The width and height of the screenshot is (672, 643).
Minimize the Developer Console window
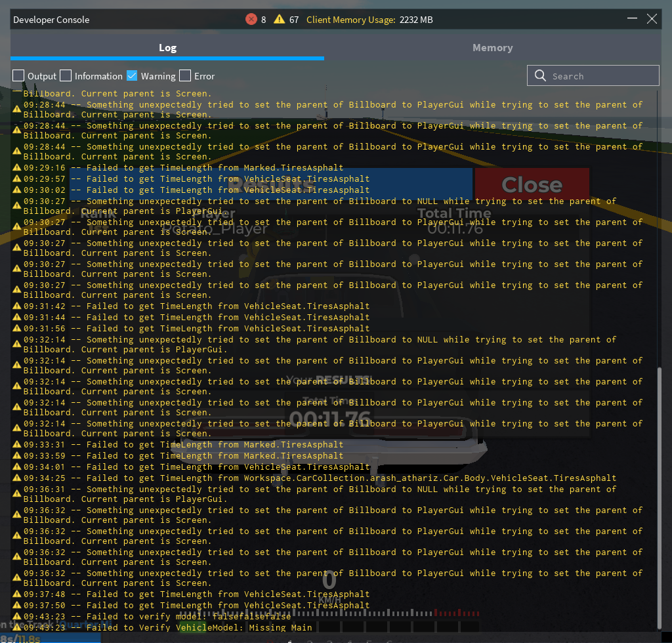tap(632, 18)
